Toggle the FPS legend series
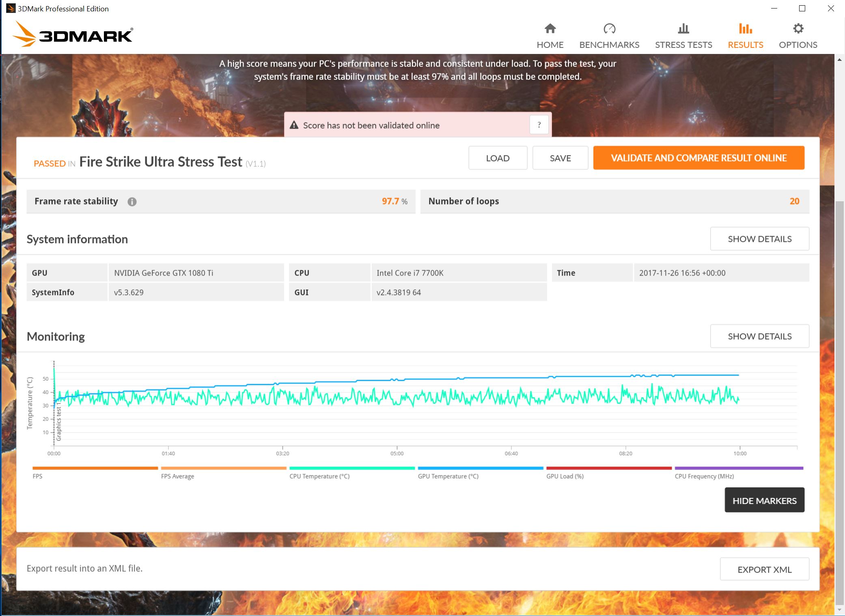Image resolution: width=845 pixels, height=616 pixels. (x=37, y=476)
